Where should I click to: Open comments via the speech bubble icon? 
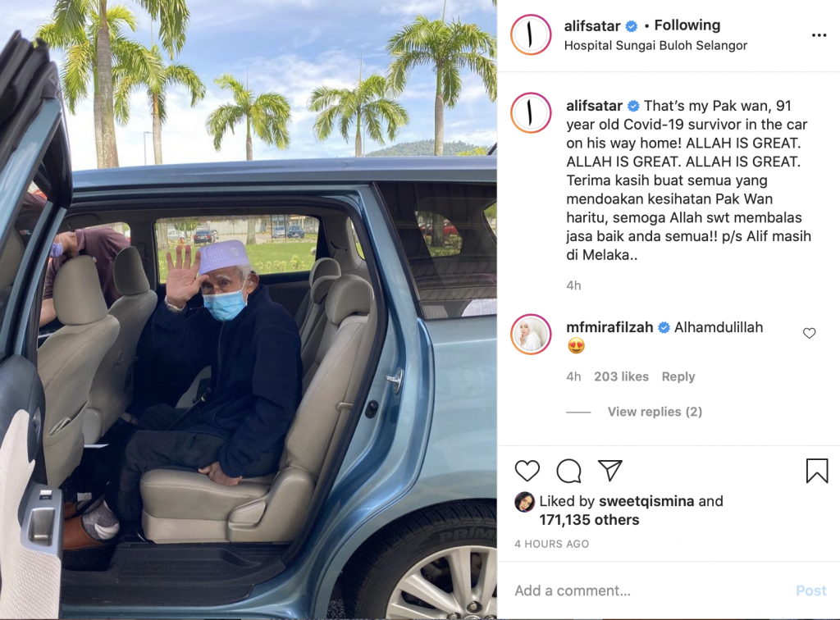[x=568, y=471]
